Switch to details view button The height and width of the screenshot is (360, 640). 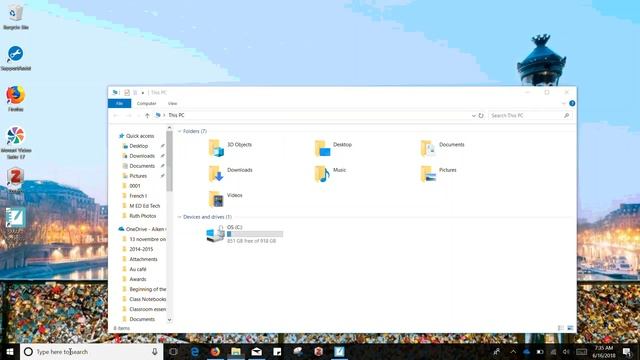click(561, 328)
